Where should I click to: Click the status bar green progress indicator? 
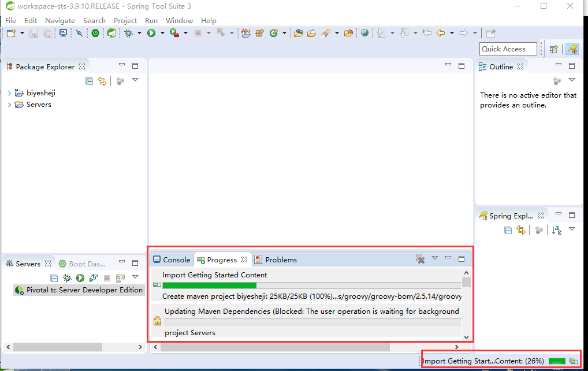pos(557,361)
